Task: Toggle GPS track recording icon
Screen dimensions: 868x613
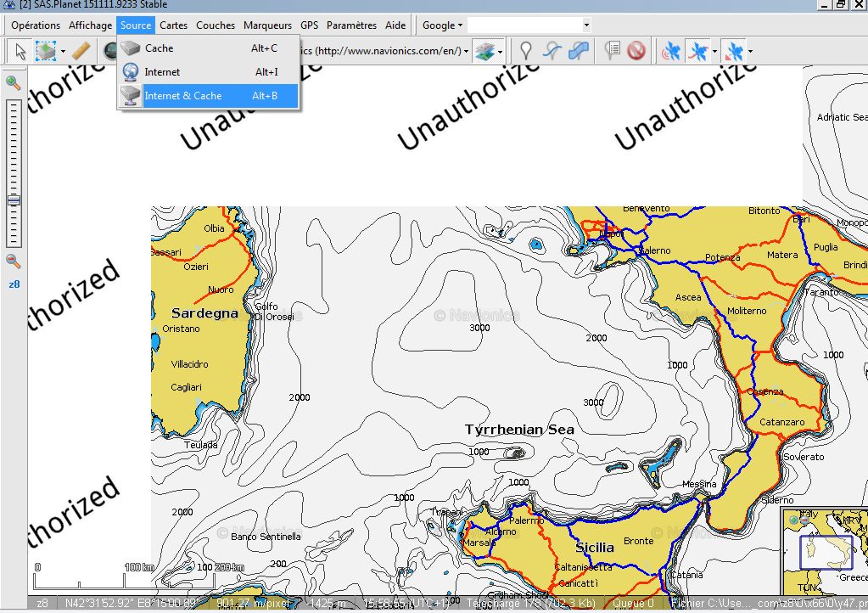Action: 697,52
